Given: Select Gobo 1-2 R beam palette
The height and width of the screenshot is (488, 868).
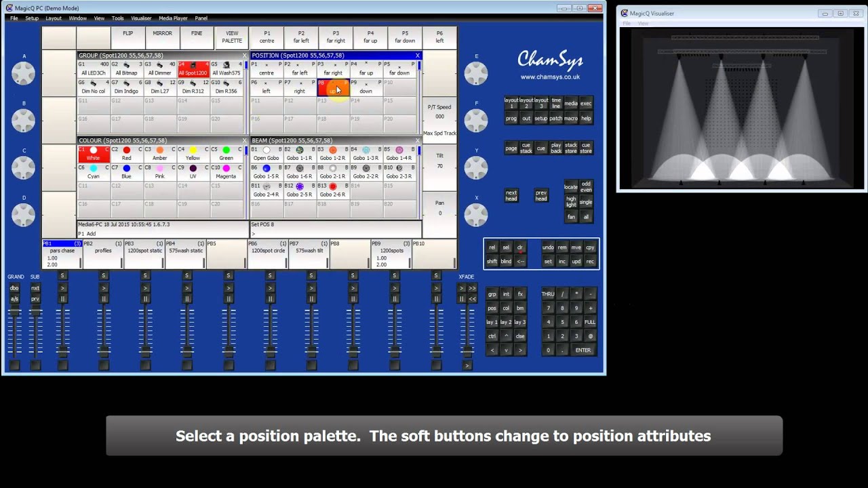Looking at the screenshot, I should [332, 154].
